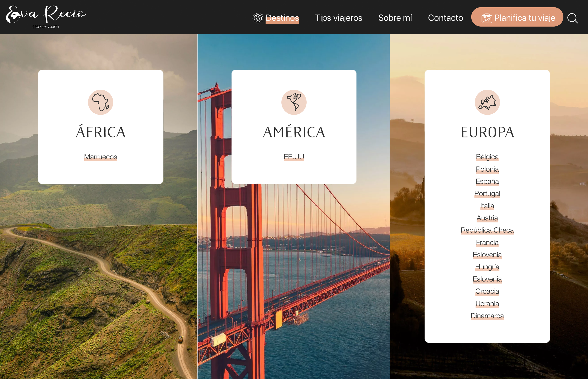Open the Italia link
The width and height of the screenshot is (588, 379).
point(487,206)
